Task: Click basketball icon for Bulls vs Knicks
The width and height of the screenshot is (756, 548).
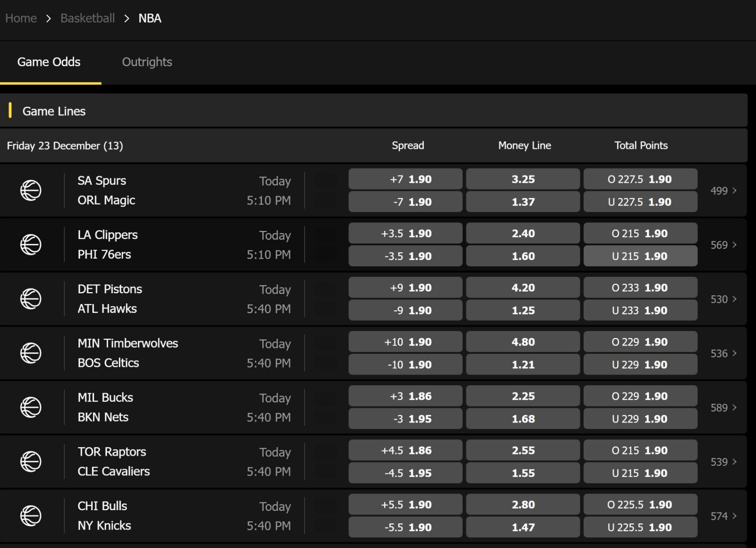Action: (31, 515)
